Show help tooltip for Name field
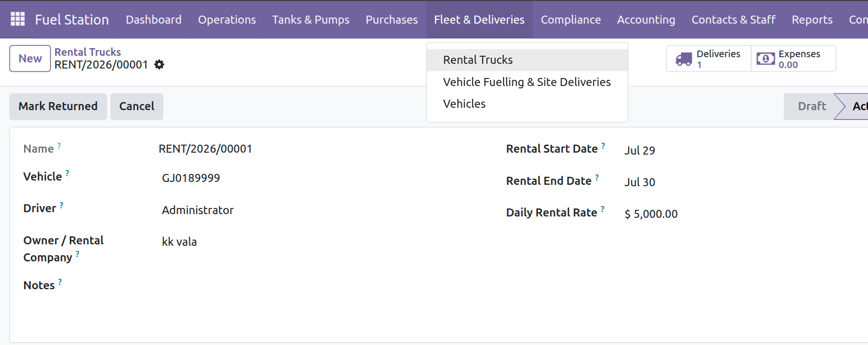The width and height of the screenshot is (868, 345). [59, 146]
